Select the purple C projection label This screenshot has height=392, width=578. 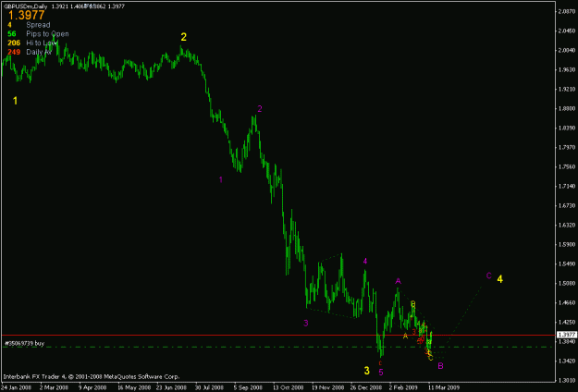pyautogui.click(x=489, y=276)
